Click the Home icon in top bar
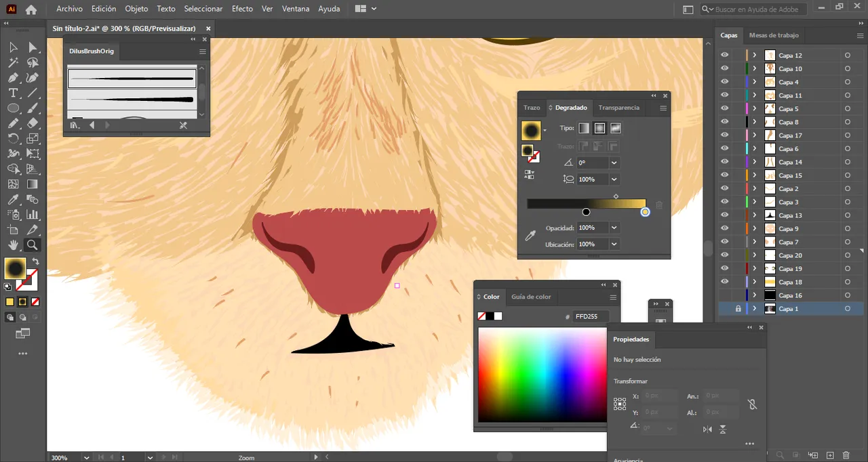868x462 pixels. point(31,9)
